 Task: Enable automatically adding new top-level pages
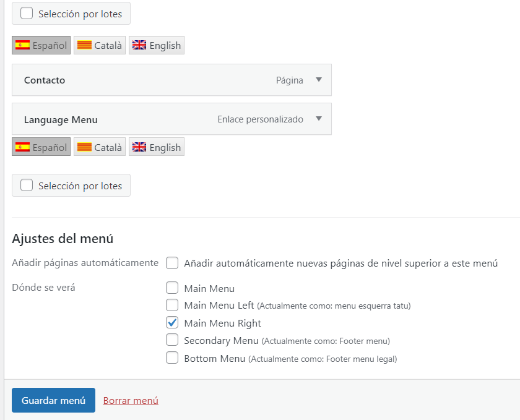[x=172, y=263]
